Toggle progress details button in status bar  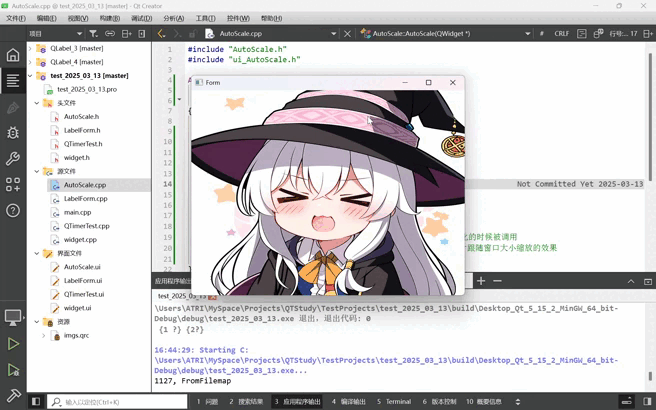627,402
